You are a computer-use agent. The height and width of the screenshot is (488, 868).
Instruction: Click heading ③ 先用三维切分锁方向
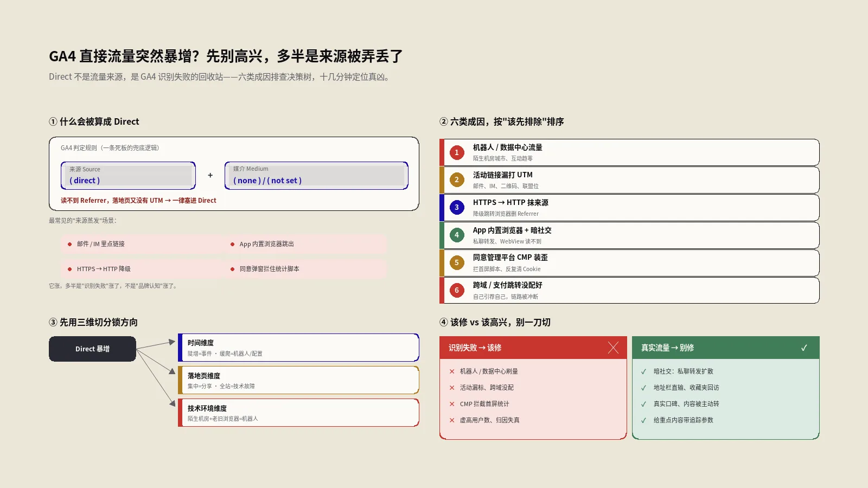tap(93, 322)
